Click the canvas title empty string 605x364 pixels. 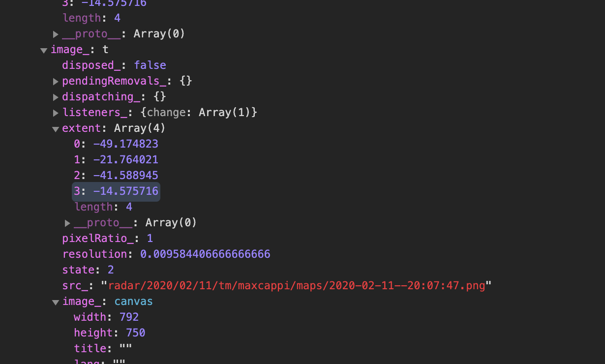125,349
